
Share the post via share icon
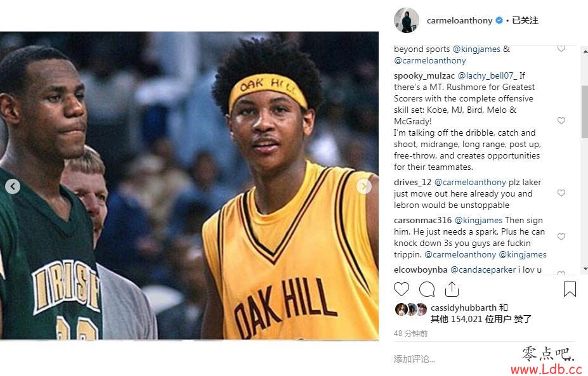coord(452,289)
